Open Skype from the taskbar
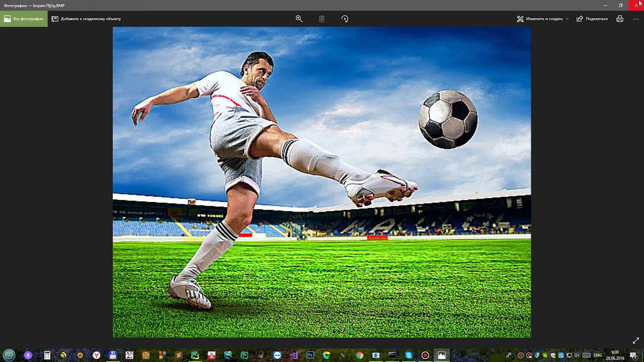 (x=409, y=355)
